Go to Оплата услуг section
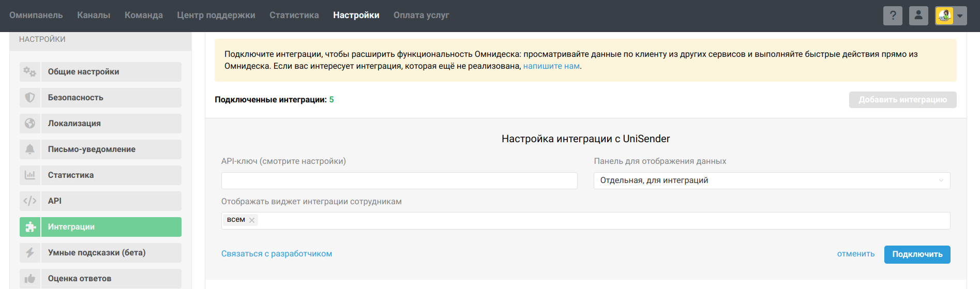 (x=421, y=16)
